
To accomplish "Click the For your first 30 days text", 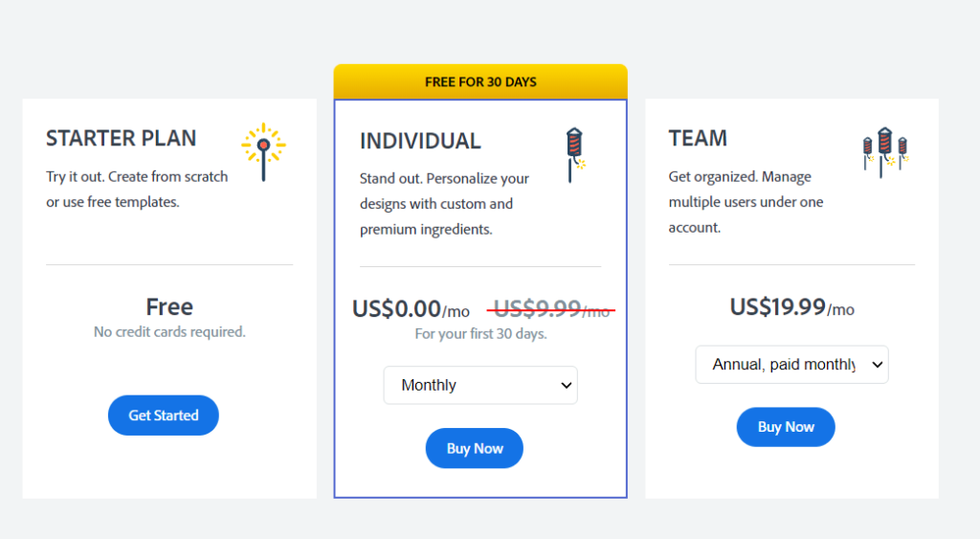I will (x=480, y=334).
